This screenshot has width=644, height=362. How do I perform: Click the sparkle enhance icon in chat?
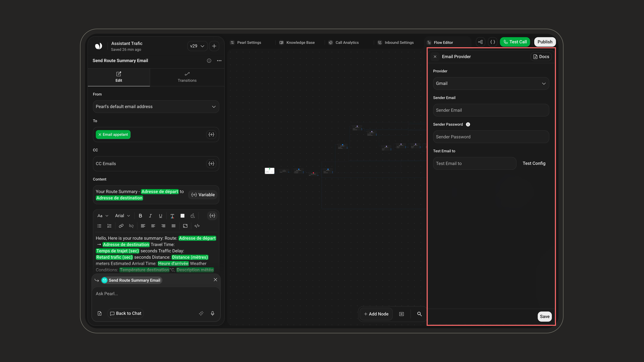[x=201, y=313]
